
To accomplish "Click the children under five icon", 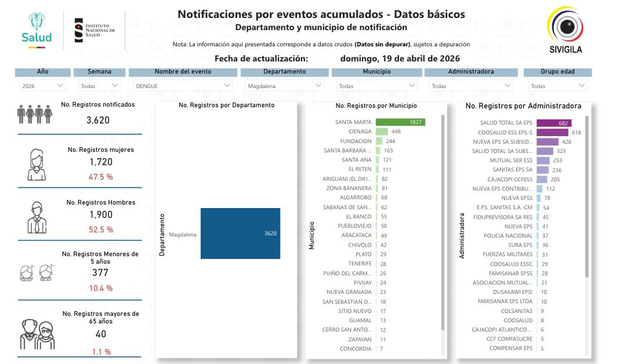I will [x=36, y=272].
